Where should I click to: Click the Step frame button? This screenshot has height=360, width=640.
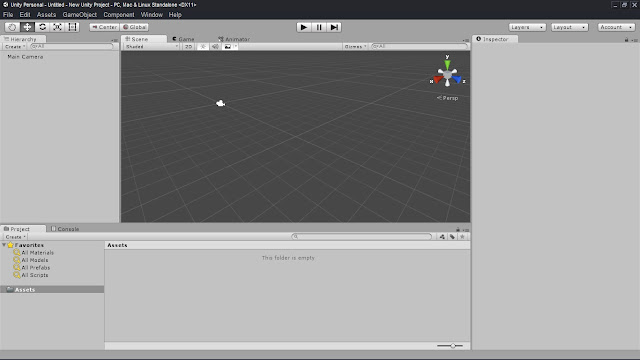(x=334, y=27)
